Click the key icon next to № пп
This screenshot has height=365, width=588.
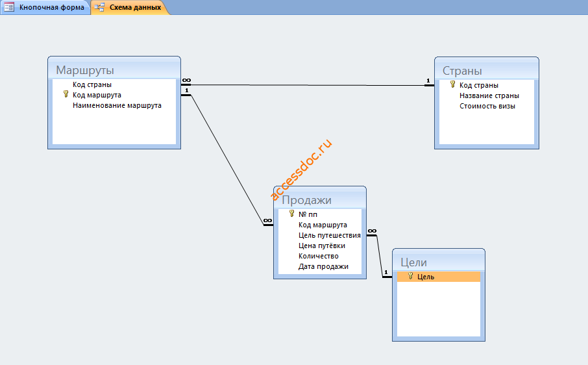click(x=292, y=214)
